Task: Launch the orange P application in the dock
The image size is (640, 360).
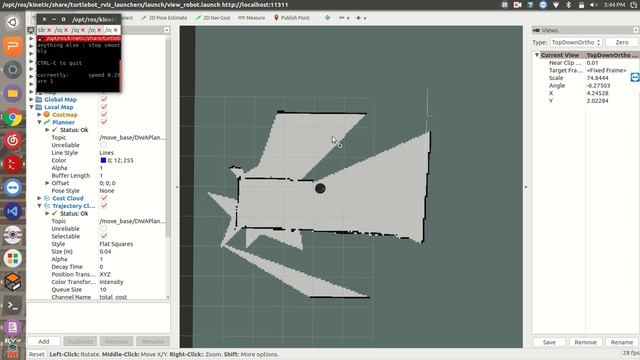Action: 13,46
